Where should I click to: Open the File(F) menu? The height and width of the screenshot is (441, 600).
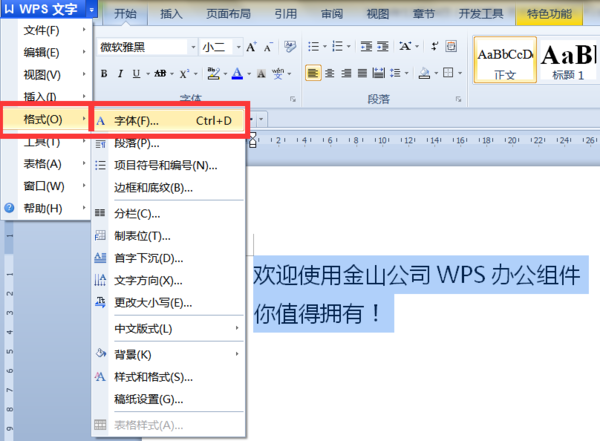pos(48,30)
